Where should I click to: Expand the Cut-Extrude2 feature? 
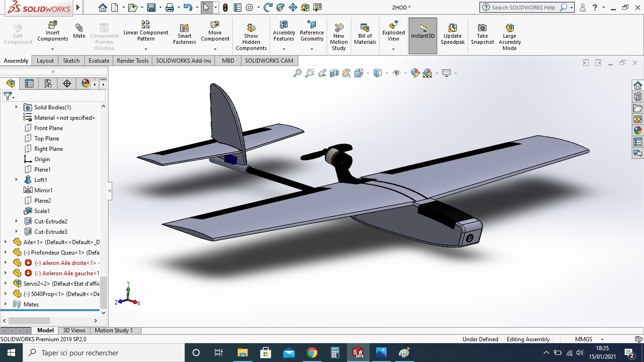click(17, 221)
